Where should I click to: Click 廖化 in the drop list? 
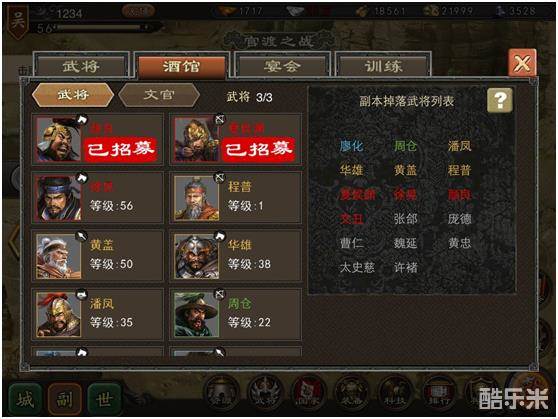[x=351, y=146]
